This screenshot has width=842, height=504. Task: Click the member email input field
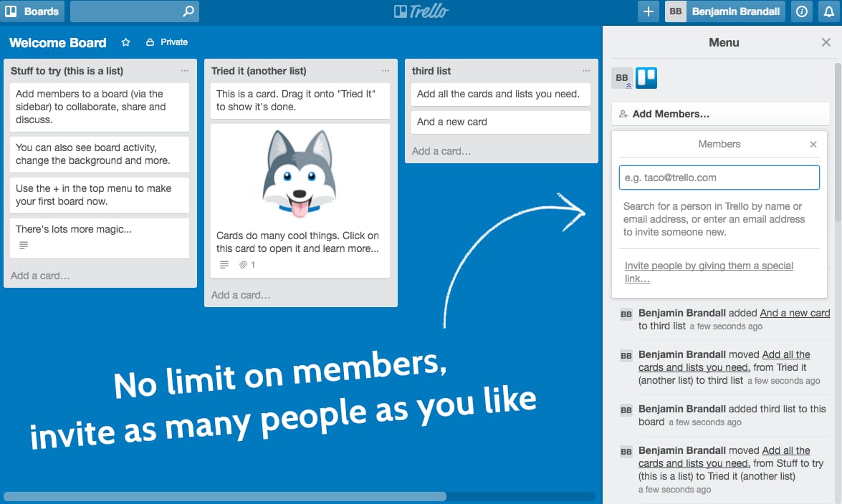point(719,178)
